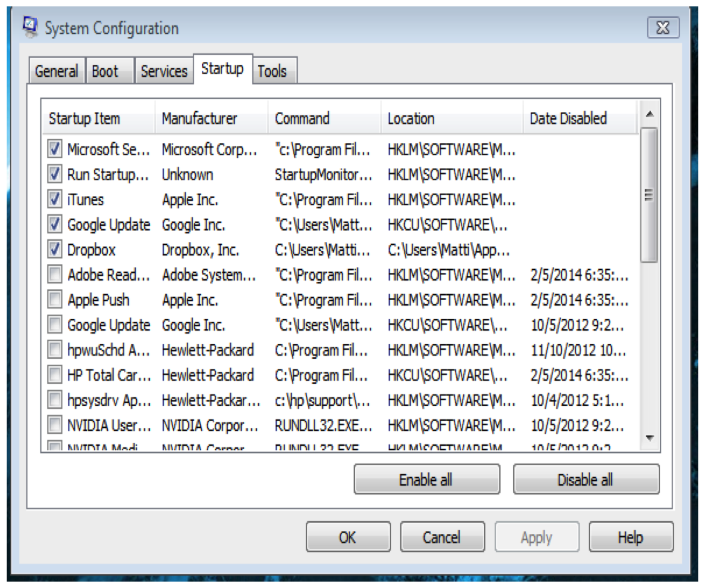This screenshot has height=588, width=705.
Task: Open the Tools tab
Action: pos(272,70)
